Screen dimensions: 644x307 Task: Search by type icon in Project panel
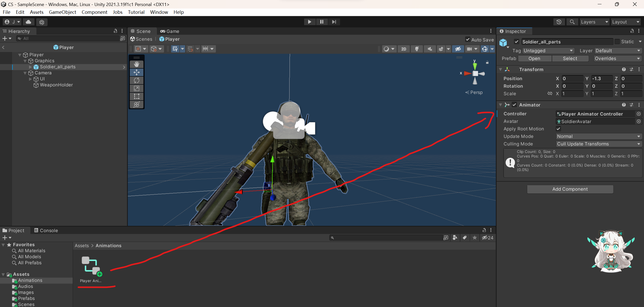[455, 238]
